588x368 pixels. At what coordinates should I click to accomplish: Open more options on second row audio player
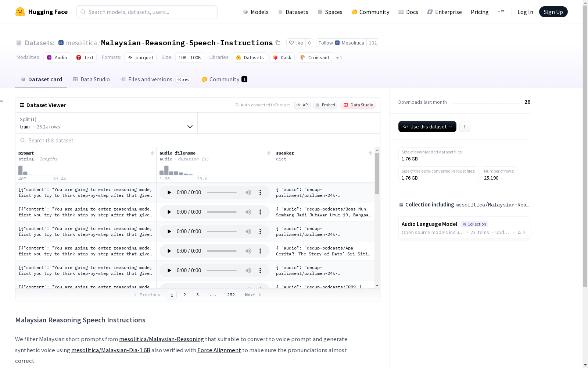click(260, 212)
